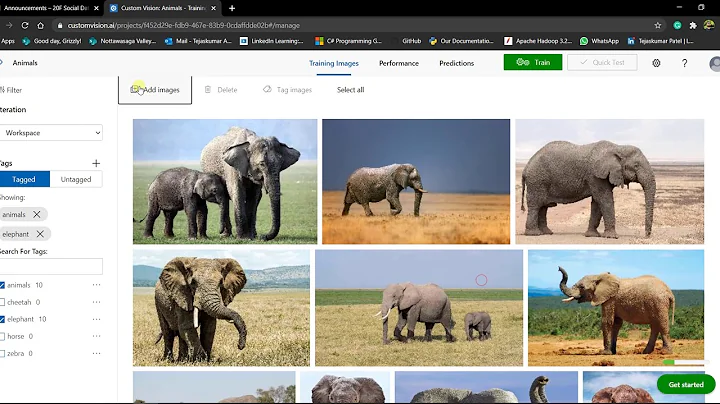Click the Search For Tags field
Screen dimensions: 720x404
coord(51,267)
